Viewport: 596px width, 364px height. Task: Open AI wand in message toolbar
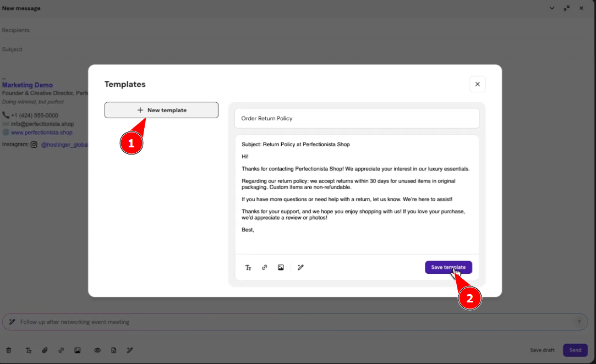[130, 350]
